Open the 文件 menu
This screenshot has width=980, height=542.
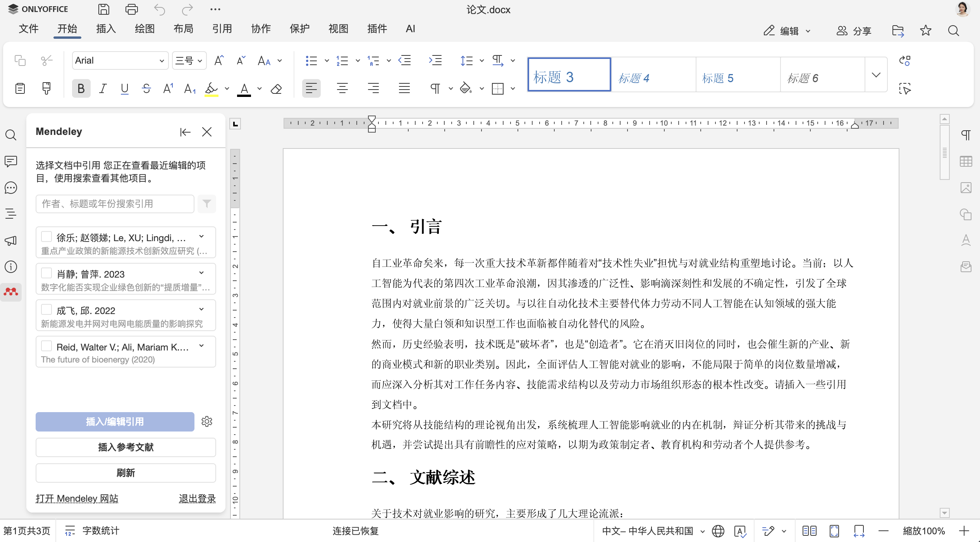click(x=29, y=29)
